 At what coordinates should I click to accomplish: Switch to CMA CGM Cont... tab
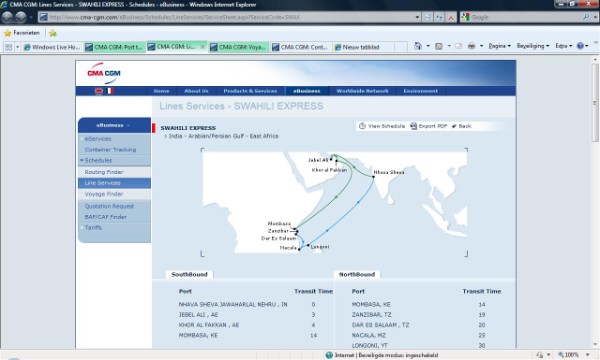(x=301, y=47)
